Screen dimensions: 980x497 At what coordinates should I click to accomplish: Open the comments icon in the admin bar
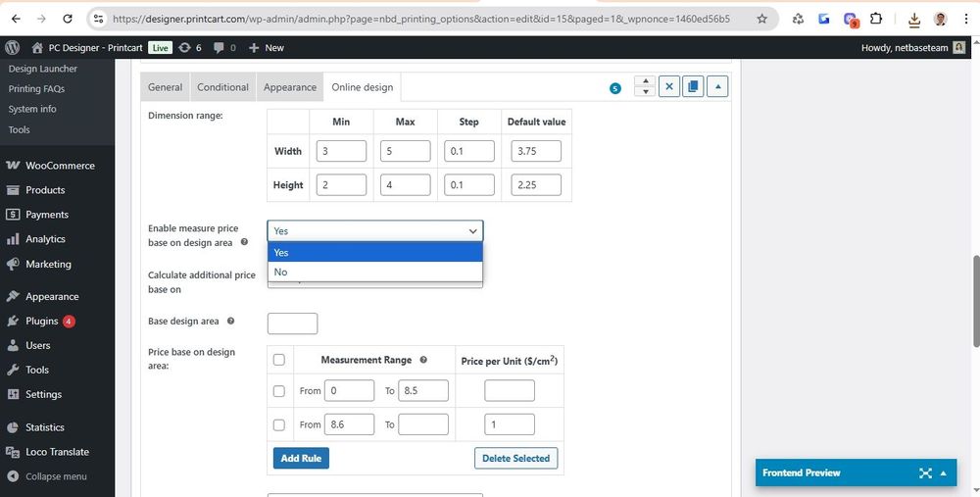tap(223, 47)
